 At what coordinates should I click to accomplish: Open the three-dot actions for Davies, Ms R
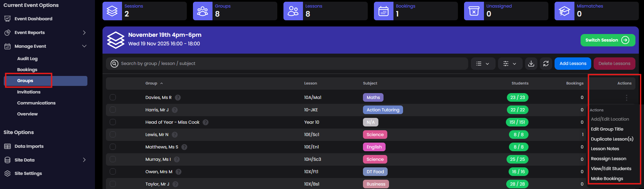[627, 98]
